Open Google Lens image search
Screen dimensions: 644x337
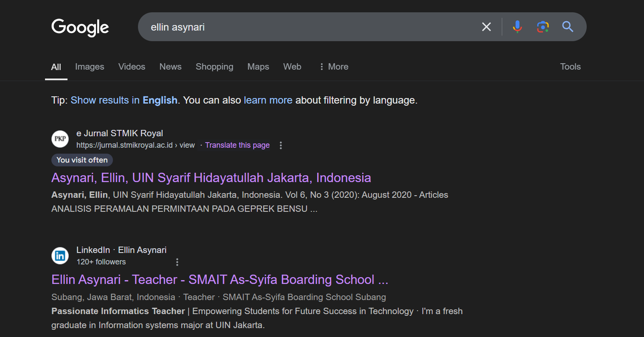[543, 27]
